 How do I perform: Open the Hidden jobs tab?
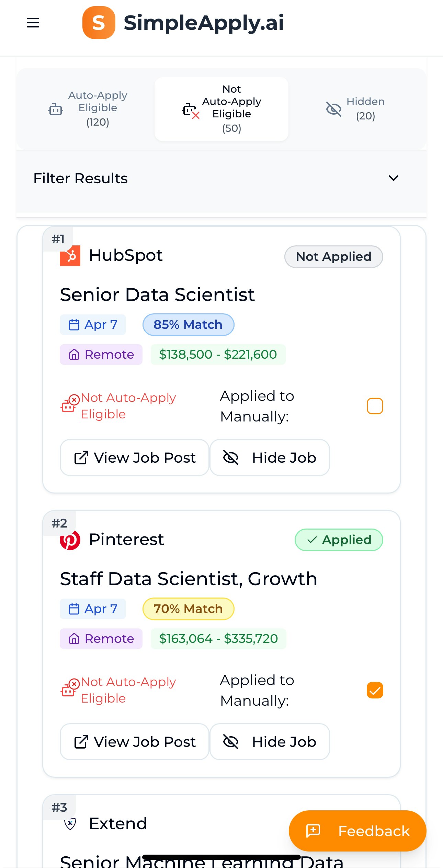tap(355, 109)
